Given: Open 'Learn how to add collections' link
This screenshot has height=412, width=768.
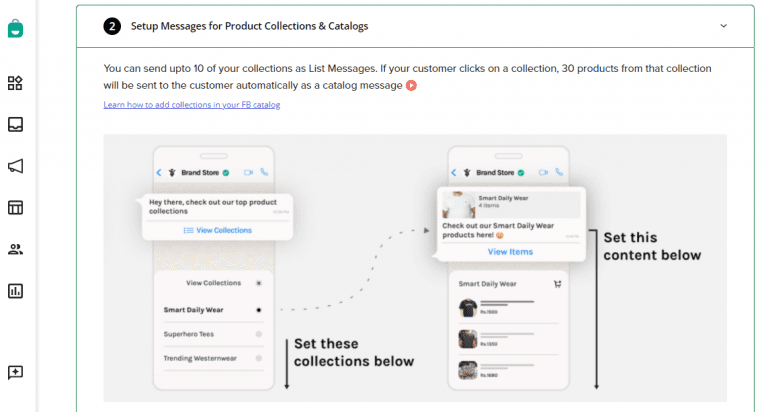Looking at the screenshot, I should (x=191, y=105).
